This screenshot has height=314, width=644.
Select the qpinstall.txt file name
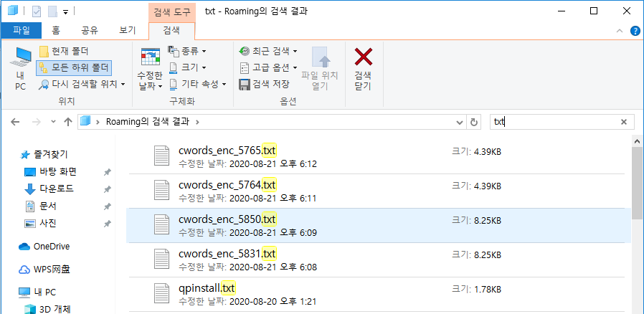207,289
